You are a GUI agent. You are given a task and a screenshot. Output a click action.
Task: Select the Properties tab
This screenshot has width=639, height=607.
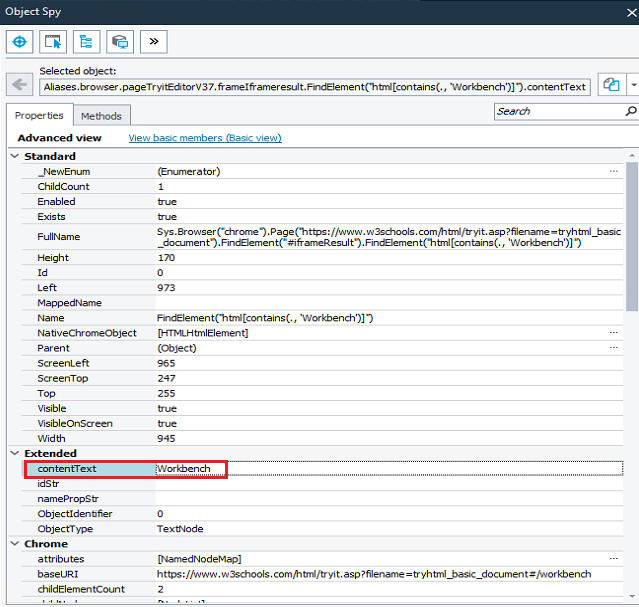(39, 116)
